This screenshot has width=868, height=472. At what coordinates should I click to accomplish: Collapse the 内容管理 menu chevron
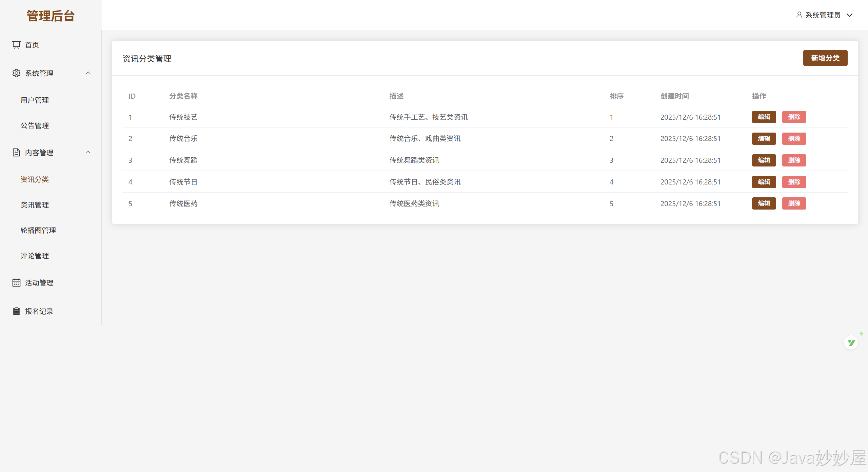click(88, 153)
